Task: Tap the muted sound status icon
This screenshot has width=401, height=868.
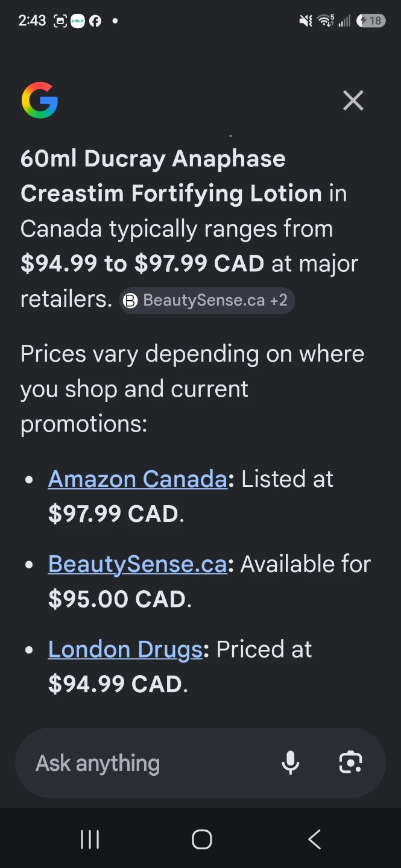Action: (x=306, y=21)
